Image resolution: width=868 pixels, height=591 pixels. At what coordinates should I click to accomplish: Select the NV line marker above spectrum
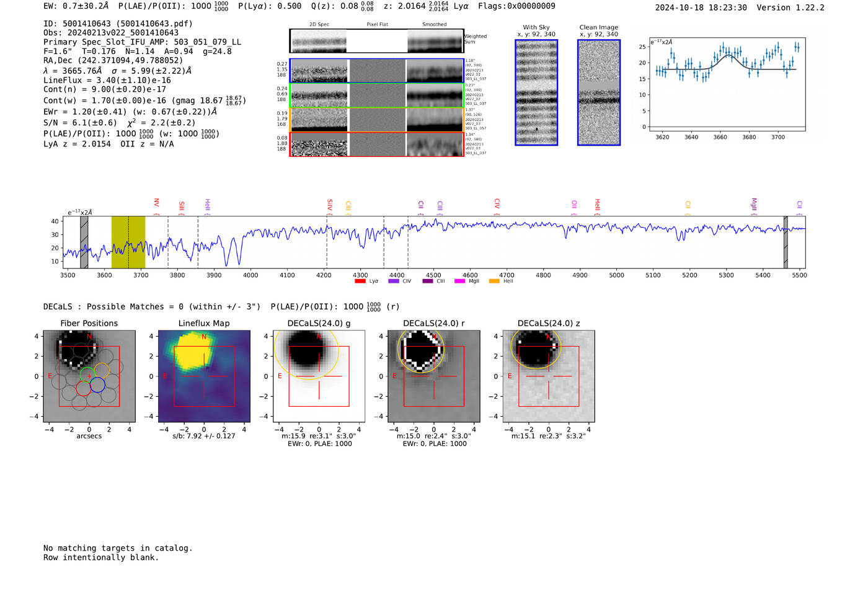pos(157,207)
